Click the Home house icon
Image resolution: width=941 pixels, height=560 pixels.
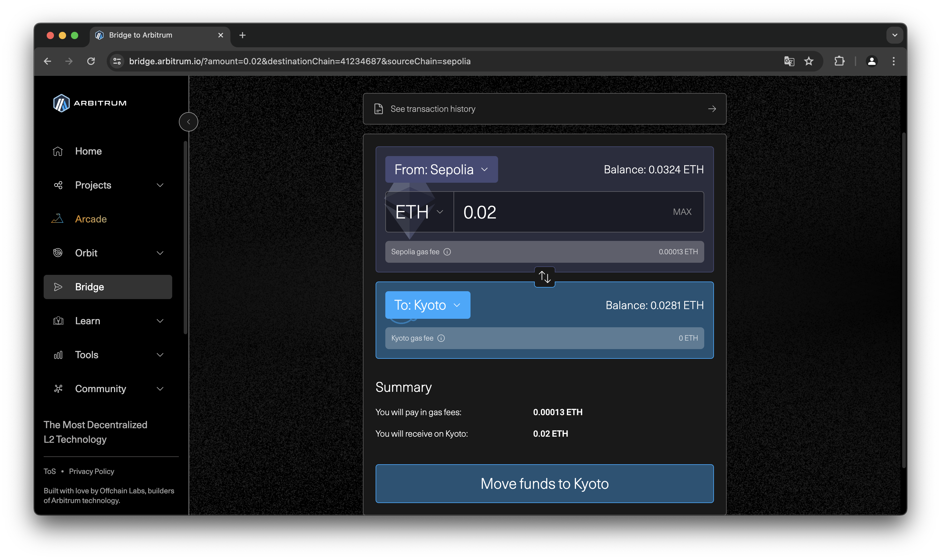58,151
